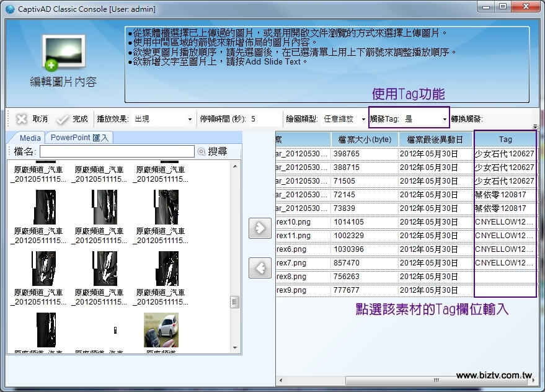The image size is (545, 392).
Task: Click the Tag column header
Action: (505, 140)
